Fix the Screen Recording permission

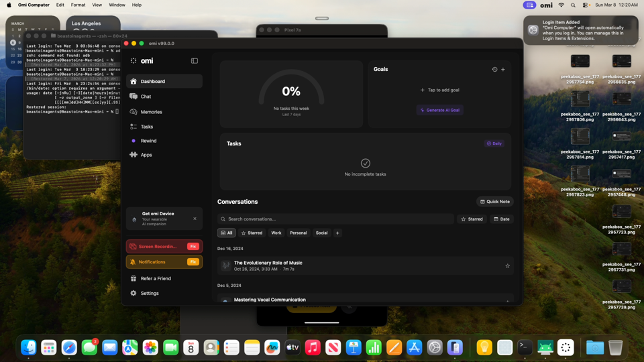click(193, 246)
